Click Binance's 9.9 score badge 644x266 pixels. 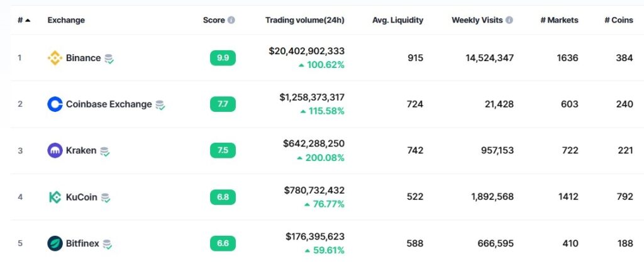point(223,58)
